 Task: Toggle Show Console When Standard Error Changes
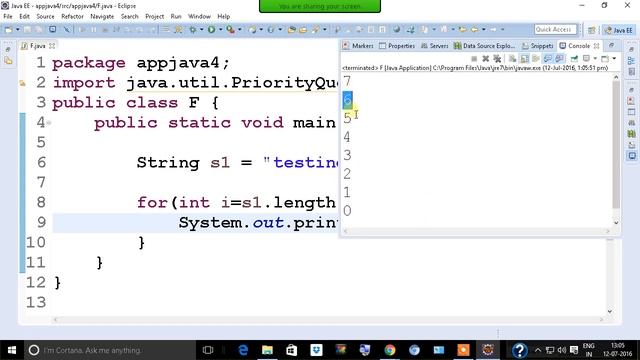click(559, 59)
